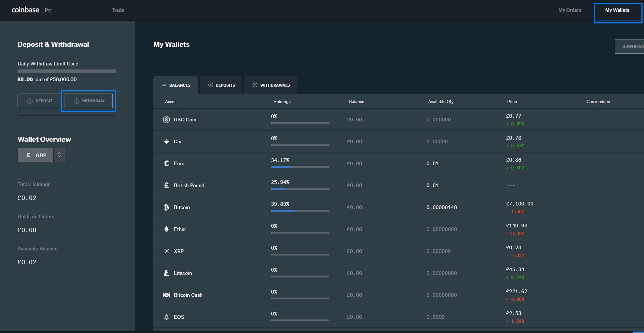Click the EOS logo icon
Image resolution: width=644 pixels, height=333 pixels.
tap(166, 317)
